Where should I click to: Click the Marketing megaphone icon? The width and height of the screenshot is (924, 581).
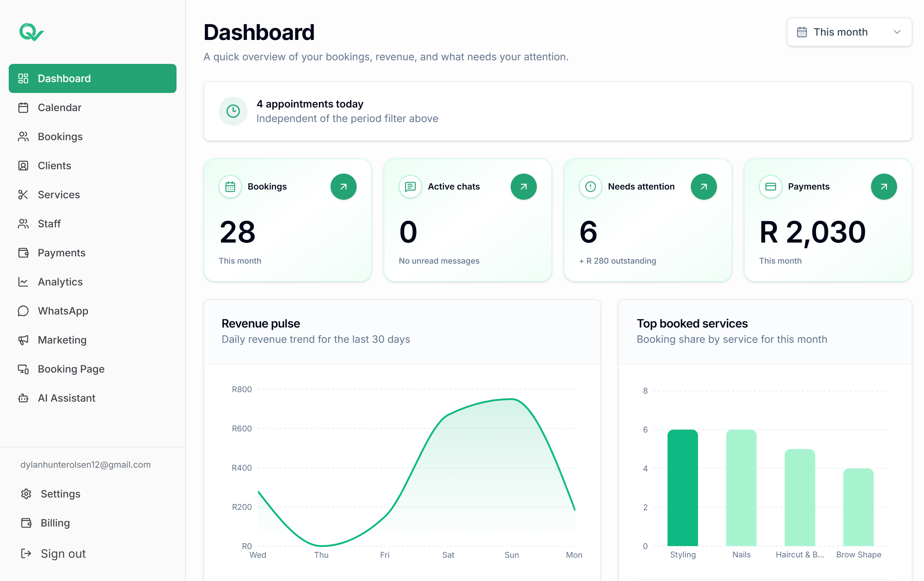23,340
